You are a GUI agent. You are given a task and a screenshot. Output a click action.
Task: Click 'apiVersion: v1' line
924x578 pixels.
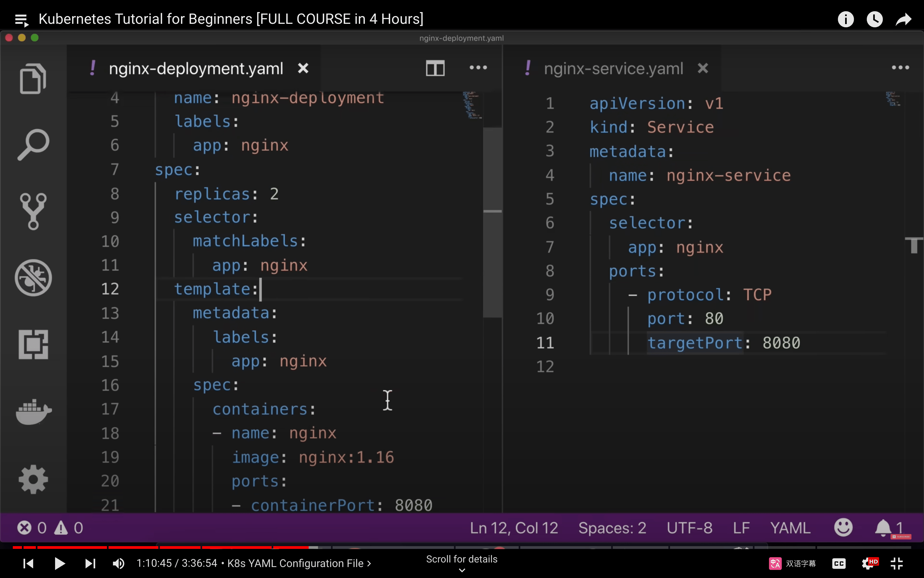[657, 104]
